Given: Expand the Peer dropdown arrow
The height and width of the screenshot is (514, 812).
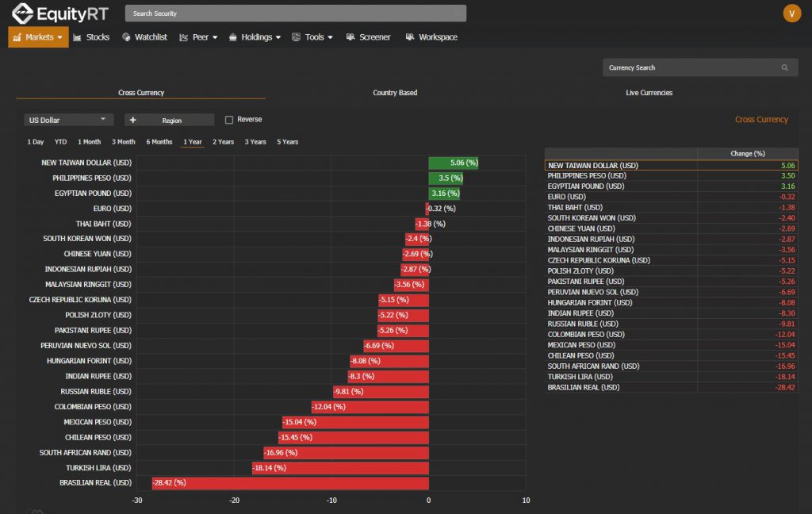Looking at the screenshot, I should click(x=215, y=38).
